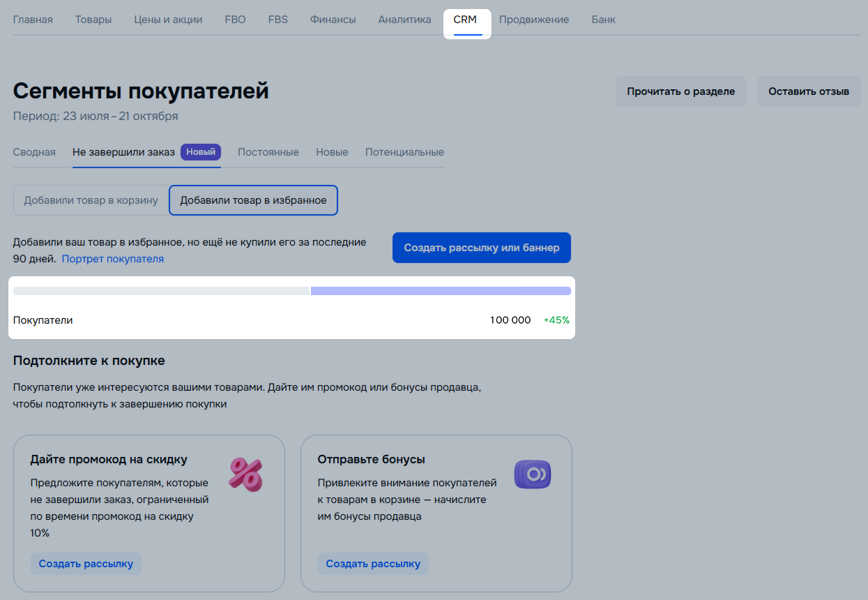
Task: Navigate to Цены и акции
Action: click(168, 20)
